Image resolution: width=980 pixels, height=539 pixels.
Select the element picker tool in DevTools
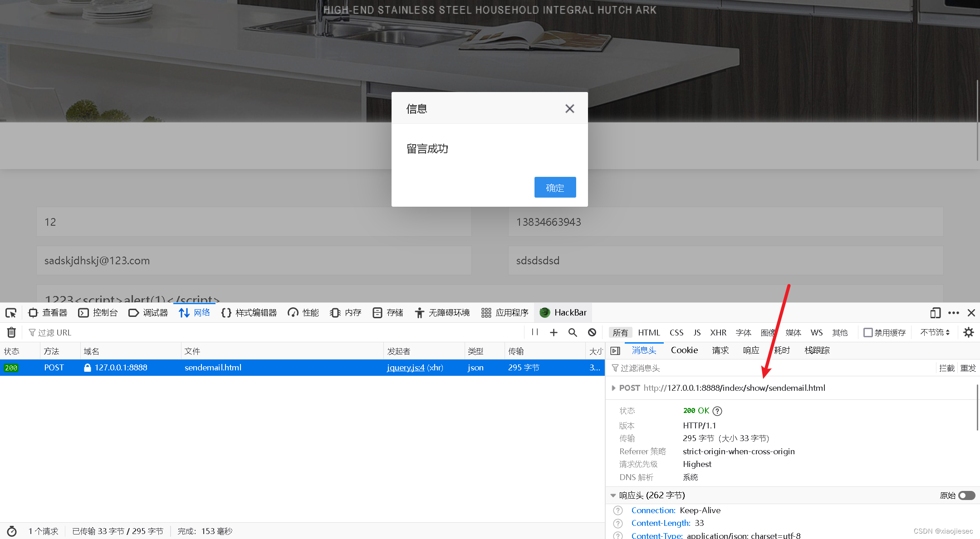[x=11, y=312]
